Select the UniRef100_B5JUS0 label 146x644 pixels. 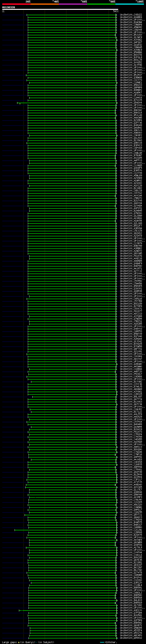pyautogui.click(x=131, y=35)
